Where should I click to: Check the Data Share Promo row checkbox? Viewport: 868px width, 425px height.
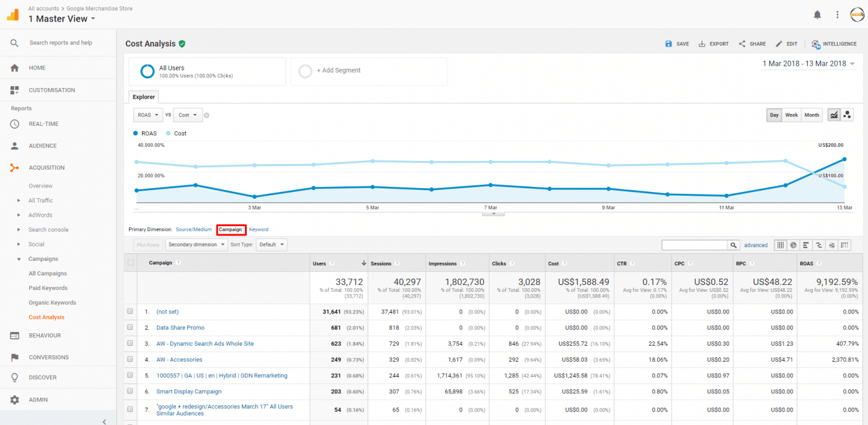point(130,327)
